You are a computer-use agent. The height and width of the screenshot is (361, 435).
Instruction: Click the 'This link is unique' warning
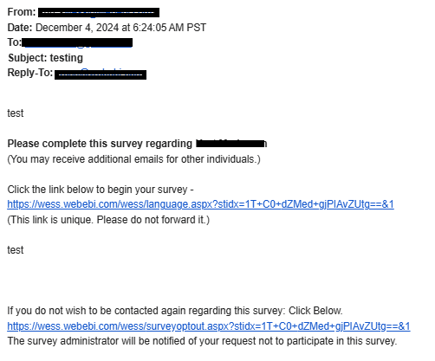(x=108, y=220)
